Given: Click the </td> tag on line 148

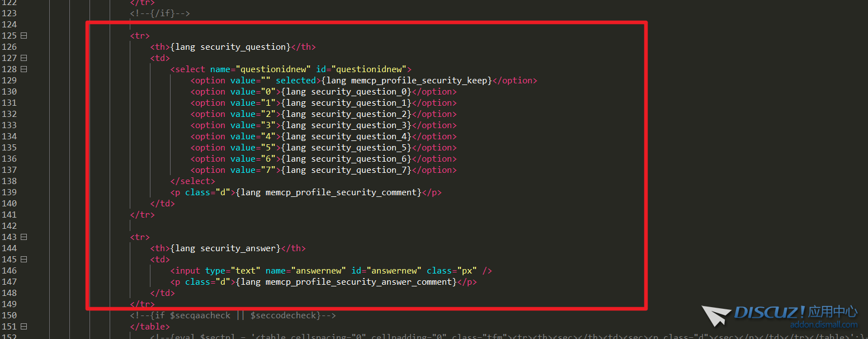Looking at the screenshot, I should pos(163,293).
